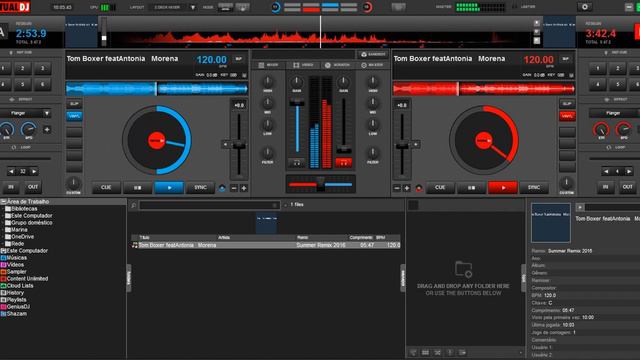The width and height of the screenshot is (640, 360).
Task: Toggle SLIP mode on right deck
Action: (x=567, y=104)
